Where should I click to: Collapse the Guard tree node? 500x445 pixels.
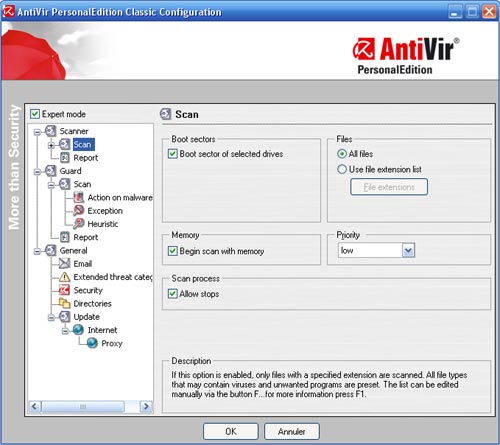pos(37,172)
